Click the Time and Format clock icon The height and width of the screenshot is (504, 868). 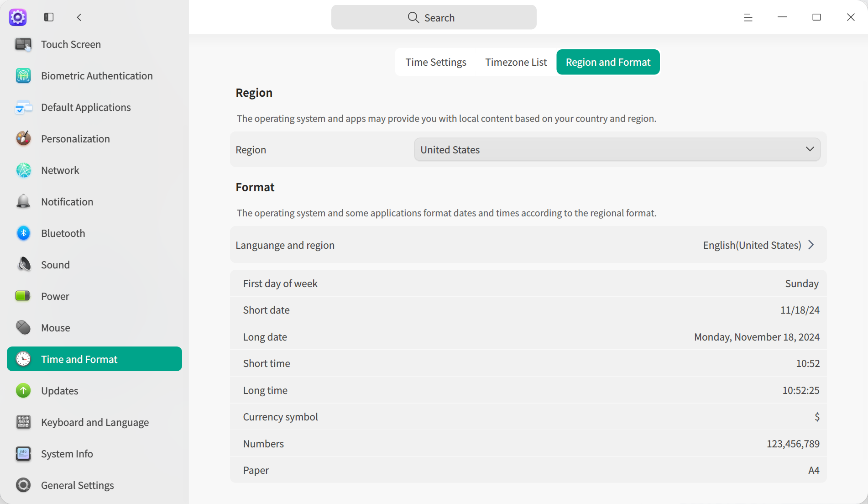[x=23, y=359]
